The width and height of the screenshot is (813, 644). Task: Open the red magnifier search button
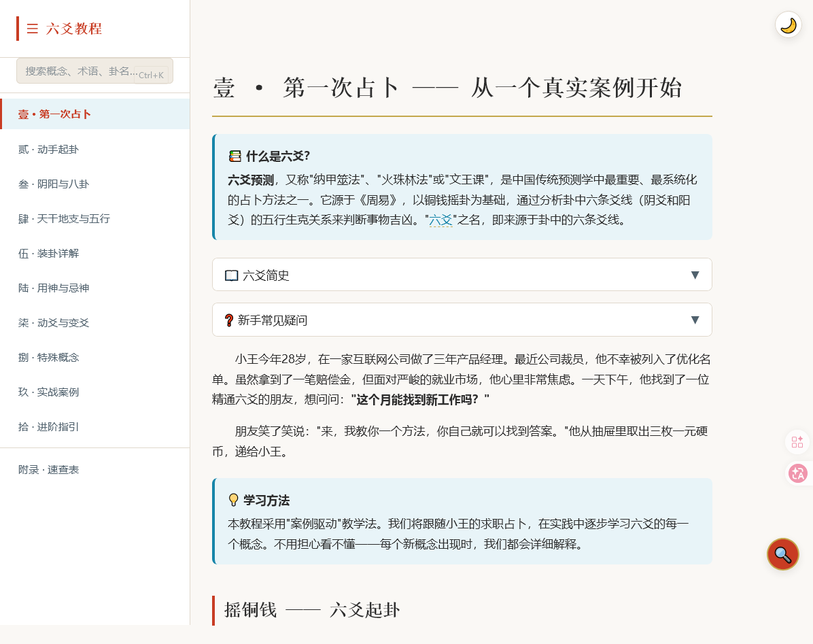pos(783,554)
